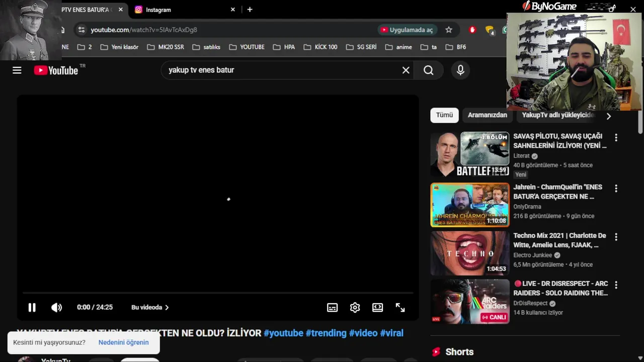Image resolution: width=644 pixels, height=362 pixels.
Task: Open the #viral hashtag
Action: (391, 333)
